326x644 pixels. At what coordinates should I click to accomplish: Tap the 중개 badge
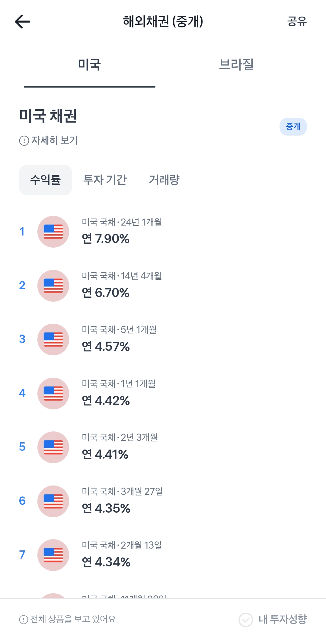coord(293,127)
